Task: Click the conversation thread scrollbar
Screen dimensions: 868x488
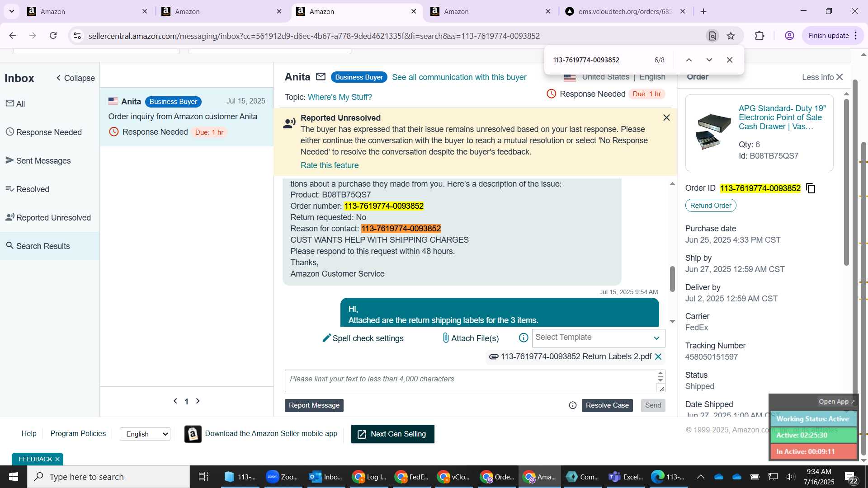Action: pyautogui.click(x=672, y=278)
